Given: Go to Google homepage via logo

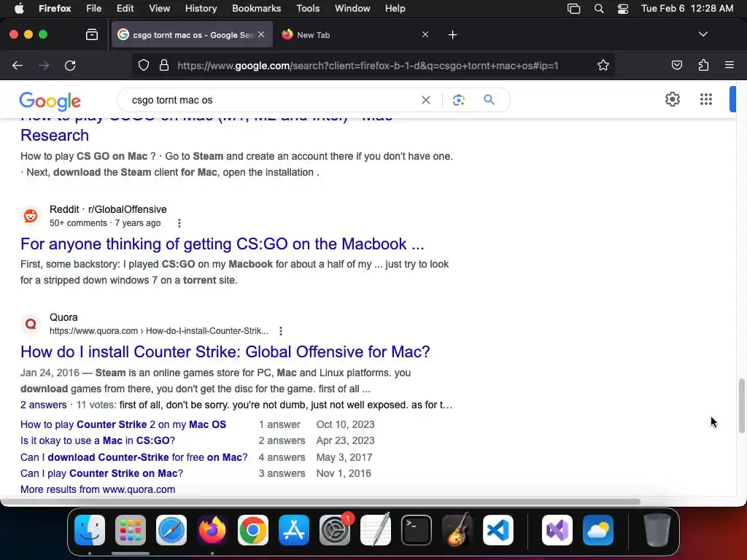Looking at the screenshot, I should pos(50,101).
